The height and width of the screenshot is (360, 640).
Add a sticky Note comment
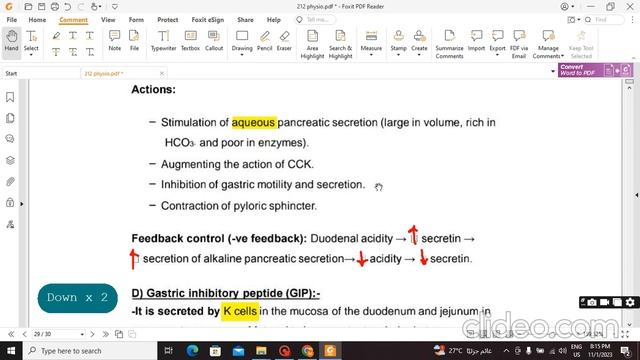(115, 41)
